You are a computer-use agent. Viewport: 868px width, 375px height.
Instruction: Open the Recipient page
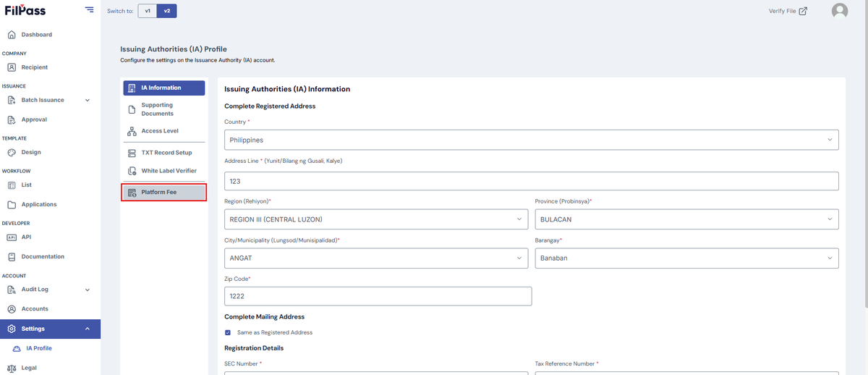point(35,67)
